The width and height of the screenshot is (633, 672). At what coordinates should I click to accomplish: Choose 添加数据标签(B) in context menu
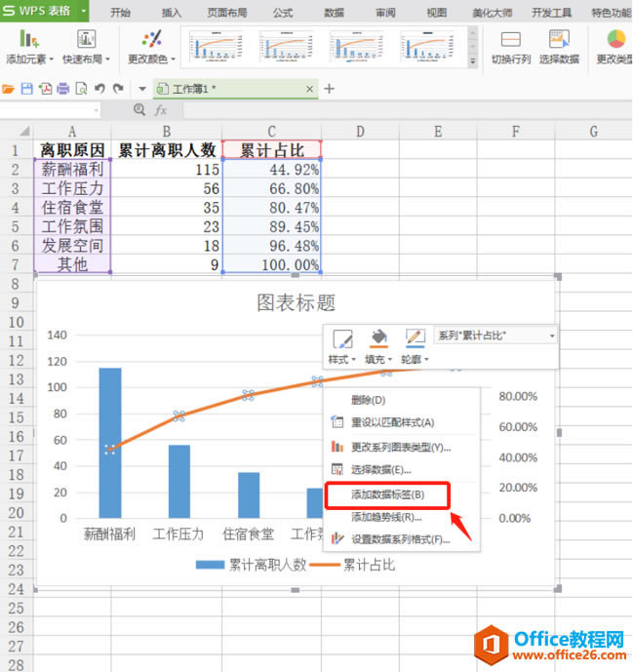387,495
